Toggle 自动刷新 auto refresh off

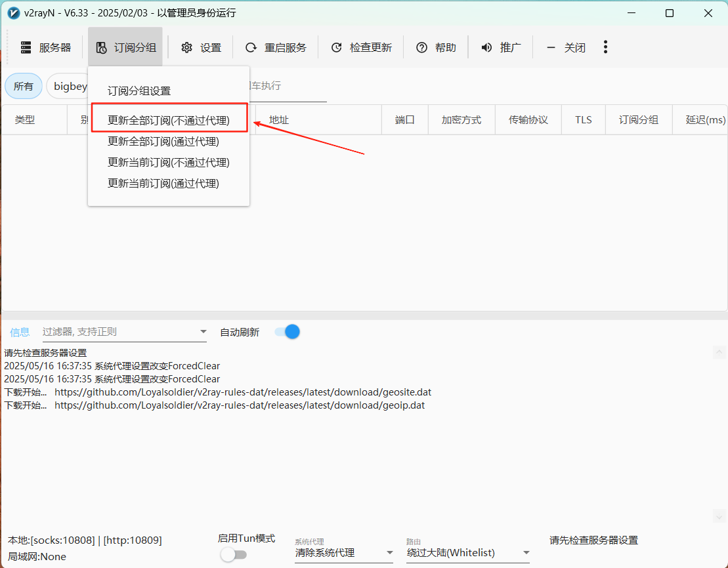287,332
